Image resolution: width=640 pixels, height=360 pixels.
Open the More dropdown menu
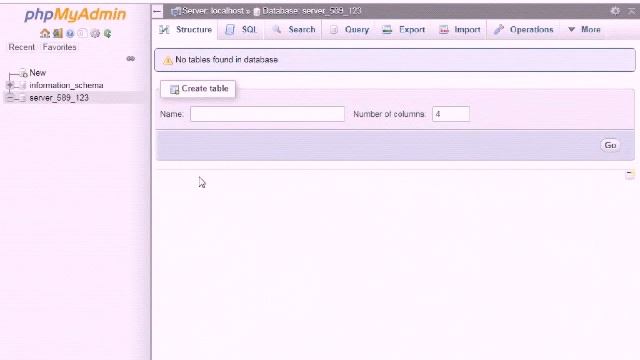(x=584, y=30)
